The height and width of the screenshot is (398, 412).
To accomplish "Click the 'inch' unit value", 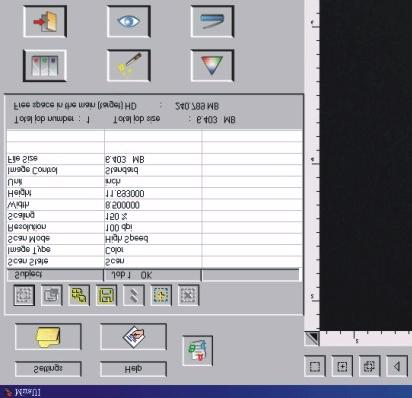I will (113, 182).
